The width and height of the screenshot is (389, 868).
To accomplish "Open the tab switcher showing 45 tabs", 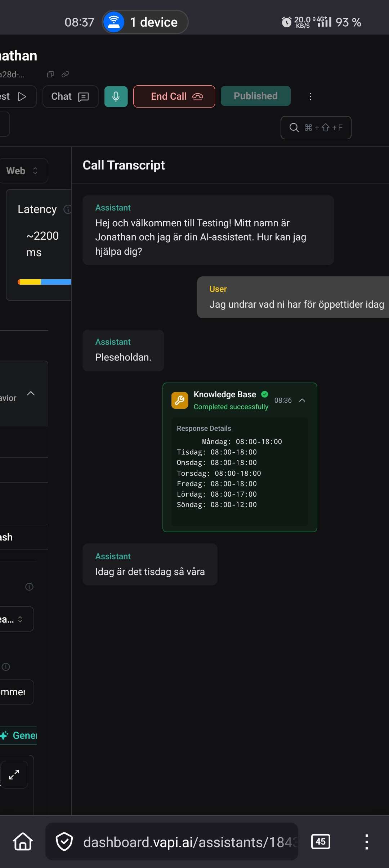I will tap(321, 841).
